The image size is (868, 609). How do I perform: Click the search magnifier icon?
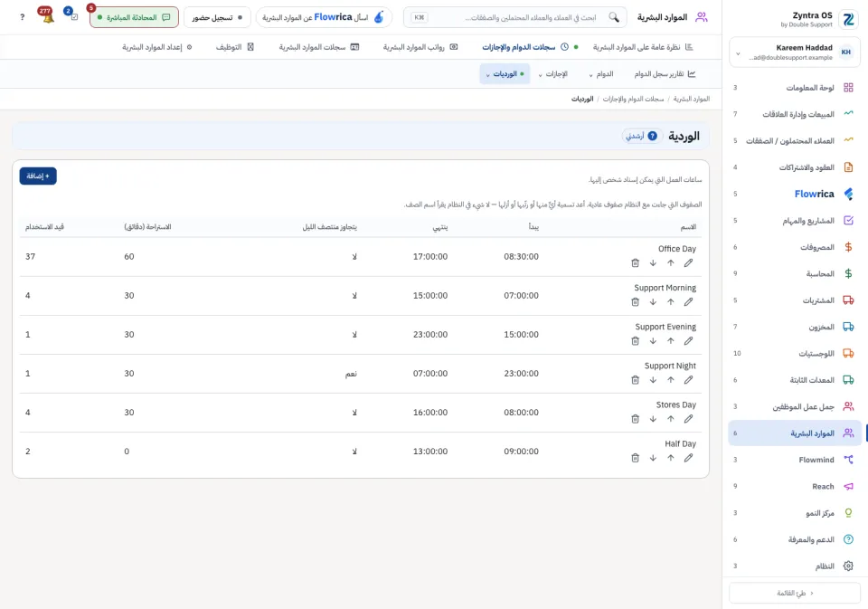(x=614, y=17)
